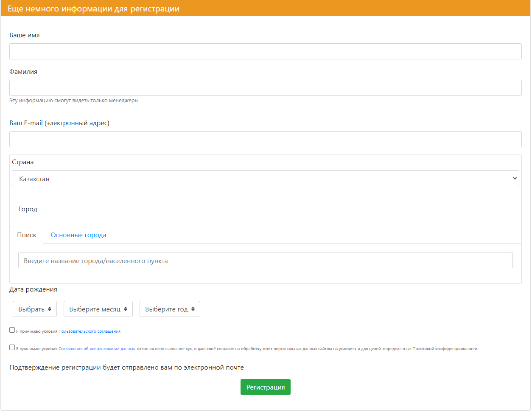Click the "Дата рождения" label
This screenshot has width=532, height=415.
pos(33,289)
